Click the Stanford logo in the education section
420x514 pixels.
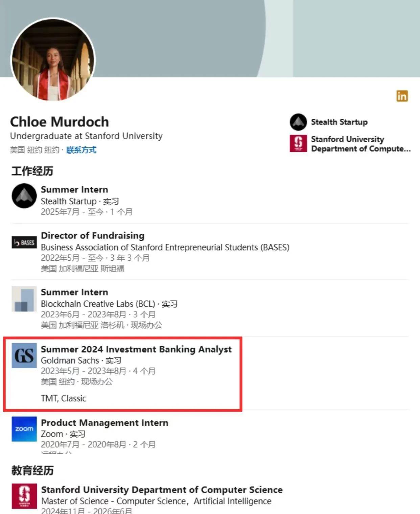click(24, 496)
